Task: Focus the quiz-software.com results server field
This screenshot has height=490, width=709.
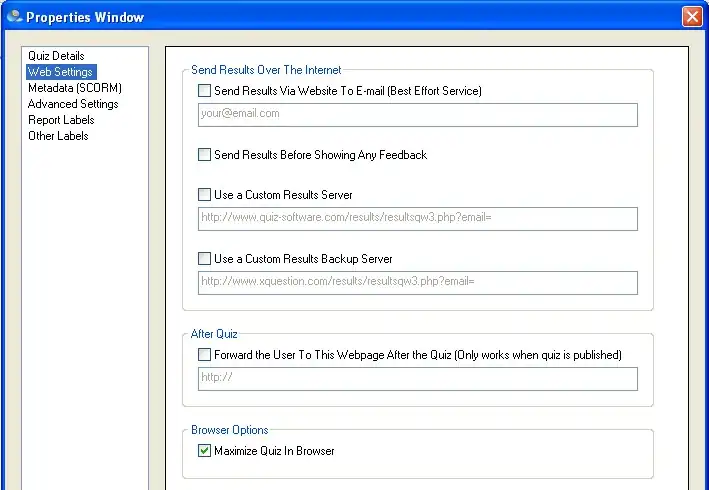Action: point(417,219)
